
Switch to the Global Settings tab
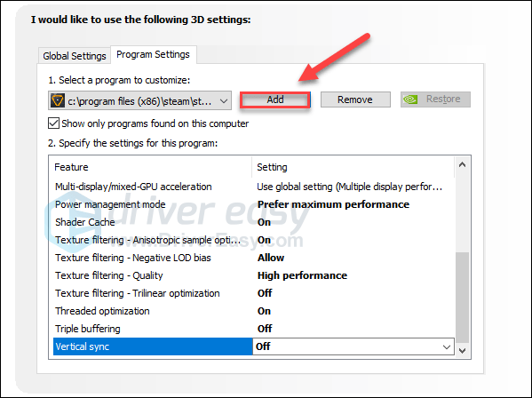[75, 56]
